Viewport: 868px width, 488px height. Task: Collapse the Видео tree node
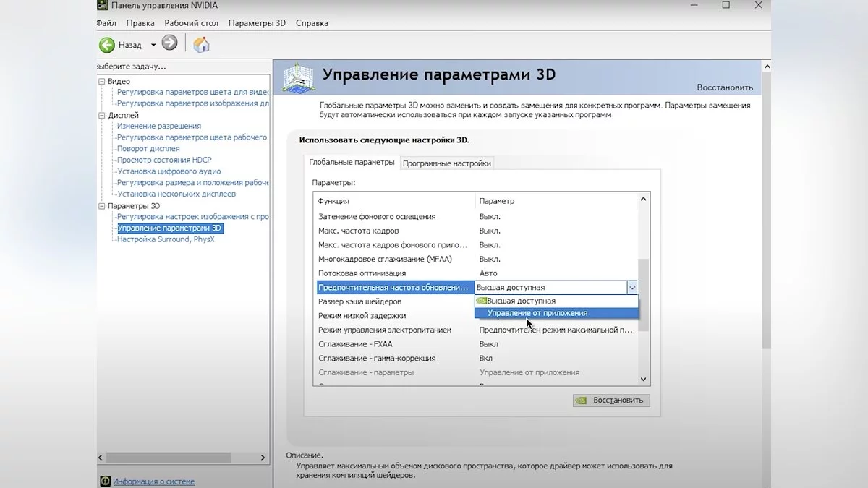click(x=102, y=82)
